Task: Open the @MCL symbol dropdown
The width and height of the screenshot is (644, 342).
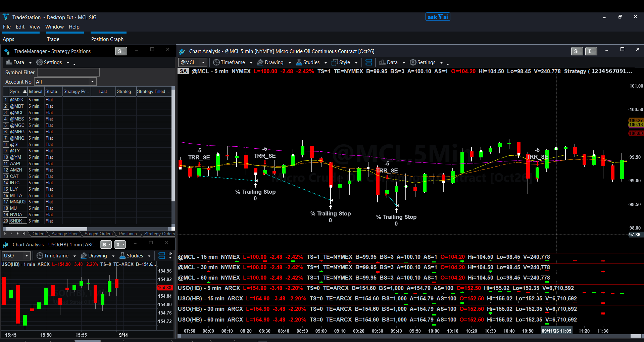Action: (x=203, y=62)
